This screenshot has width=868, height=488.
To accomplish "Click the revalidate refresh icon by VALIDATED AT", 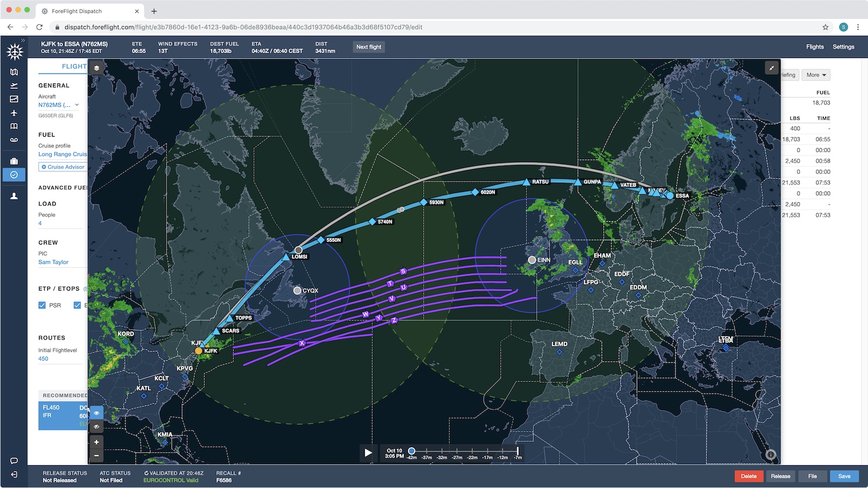I will pyautogui.click(x=146, y=473).
